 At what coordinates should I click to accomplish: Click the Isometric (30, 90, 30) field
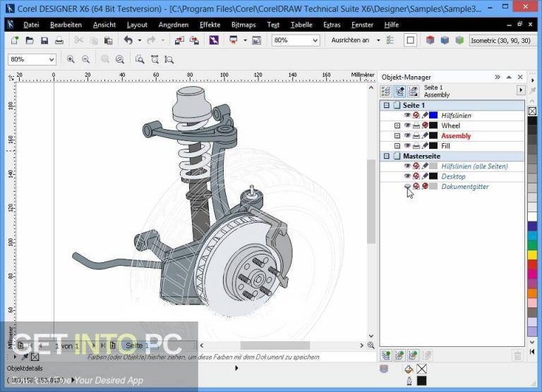pyautogui.click(x=501, y=40)
